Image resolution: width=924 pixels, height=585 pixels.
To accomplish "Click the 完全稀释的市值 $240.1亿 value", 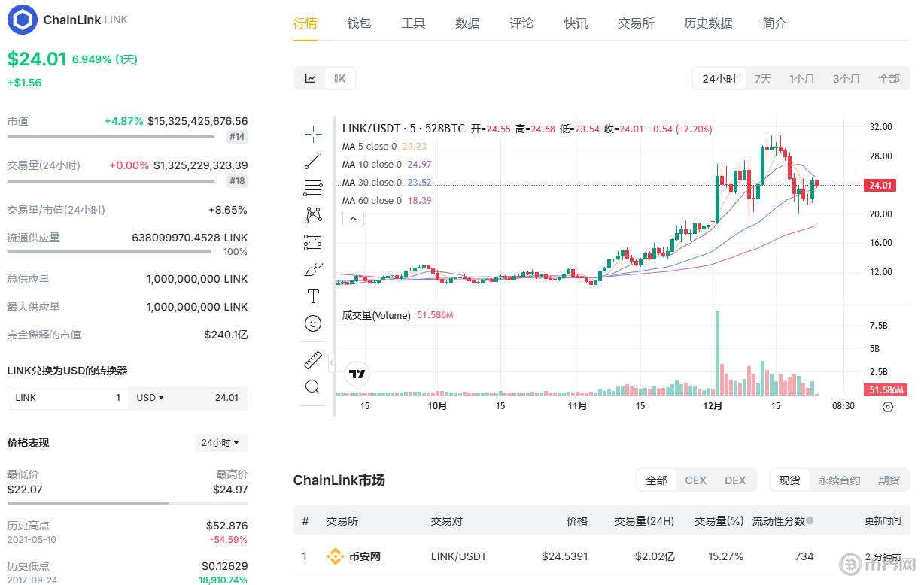I will click(x=226, y=335).
